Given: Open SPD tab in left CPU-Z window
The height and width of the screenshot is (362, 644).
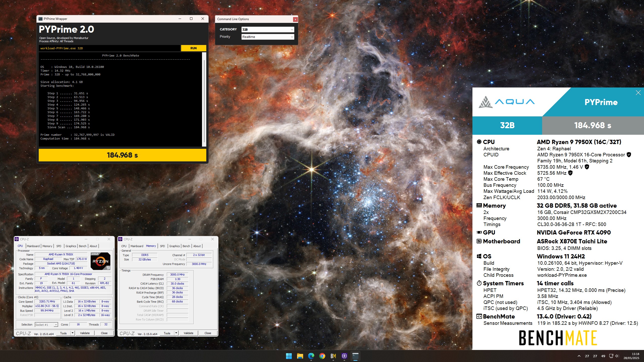Looking at the screenshot, I should pos(59,246).
